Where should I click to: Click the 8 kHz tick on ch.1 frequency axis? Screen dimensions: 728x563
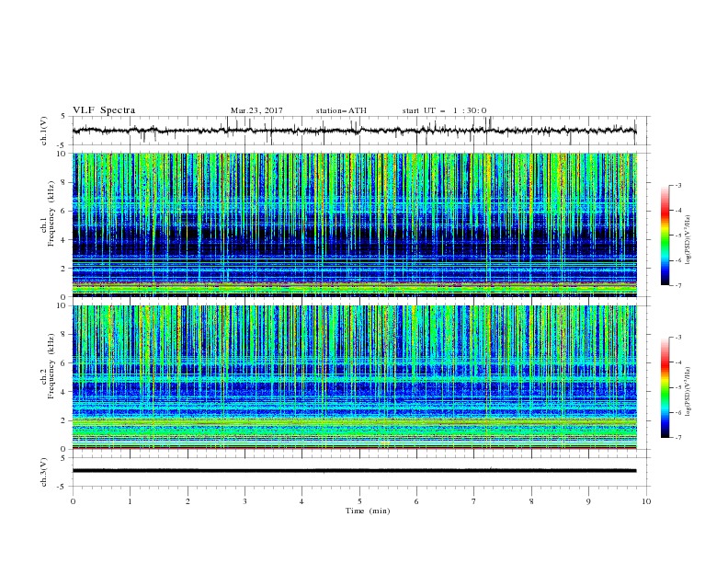click(x=63, y=182)
